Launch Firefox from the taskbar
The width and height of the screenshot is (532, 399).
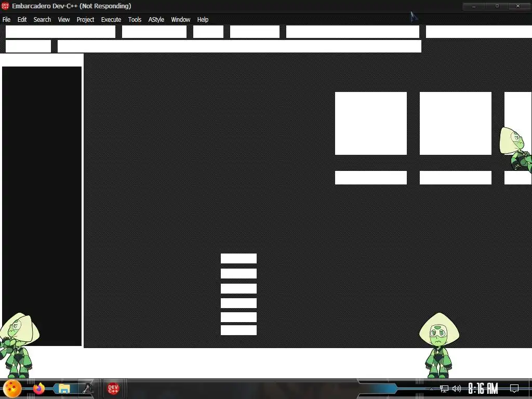tap(39, 389)
